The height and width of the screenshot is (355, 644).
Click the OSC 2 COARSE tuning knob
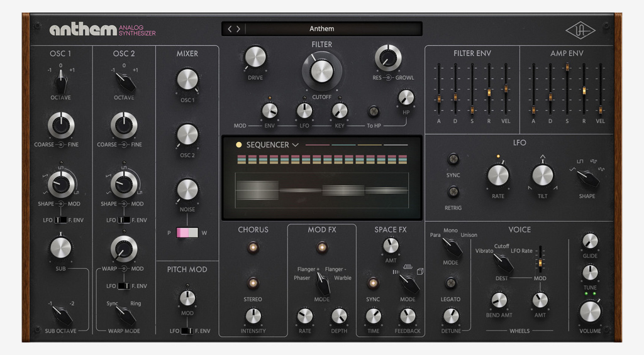pyautogui.click(x=124, y=125)
